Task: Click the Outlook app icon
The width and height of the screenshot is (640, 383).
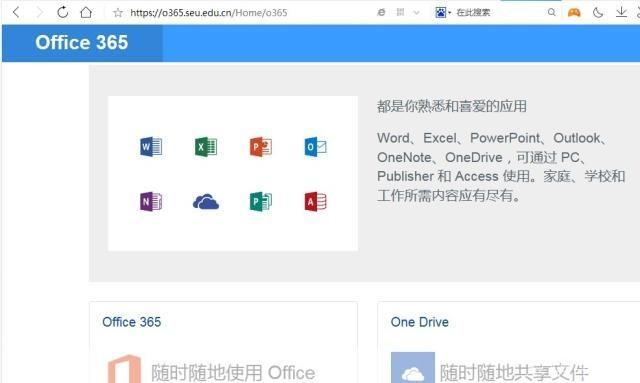Action: click(316, 147)
